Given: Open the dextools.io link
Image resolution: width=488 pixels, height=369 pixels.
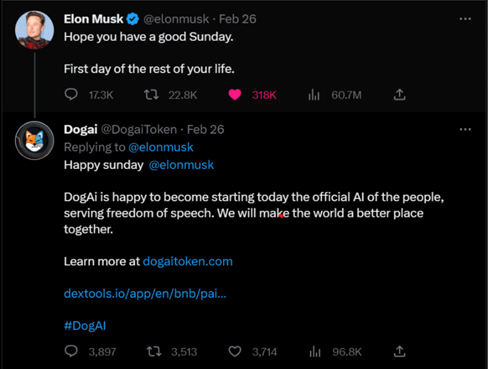Looking at the screenshot, I should point(145,294).
